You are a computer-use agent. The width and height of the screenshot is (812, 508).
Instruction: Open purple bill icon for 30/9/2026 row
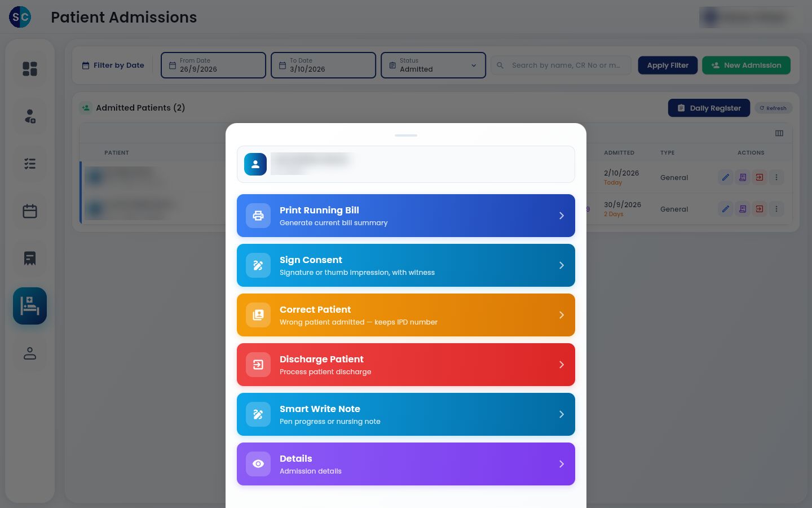(743, 209)
